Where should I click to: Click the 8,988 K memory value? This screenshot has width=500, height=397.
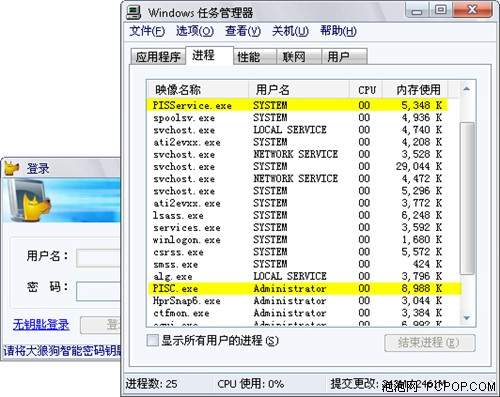pos(422,288)
